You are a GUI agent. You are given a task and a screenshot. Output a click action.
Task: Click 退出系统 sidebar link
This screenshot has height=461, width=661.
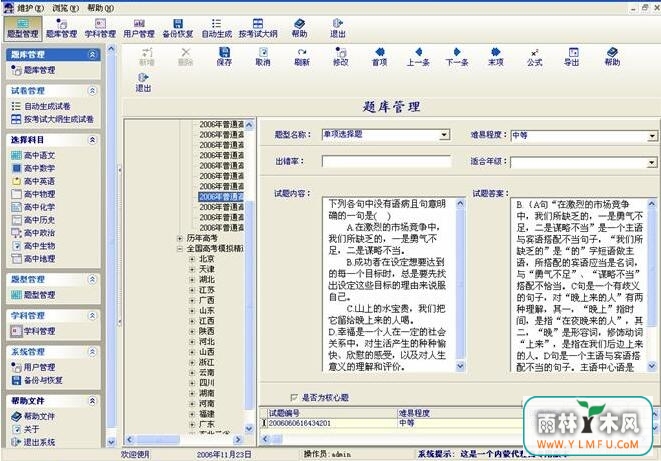point(33,442)
